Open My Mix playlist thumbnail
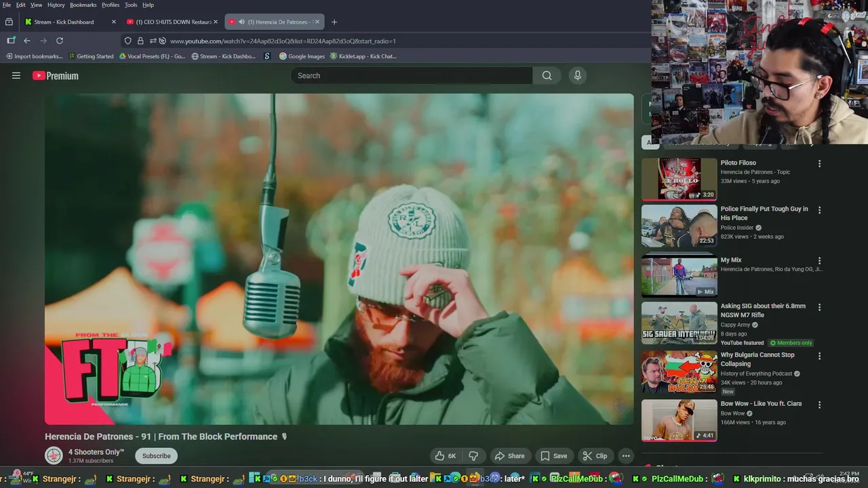868x488 pixels. tap(679, 276)
